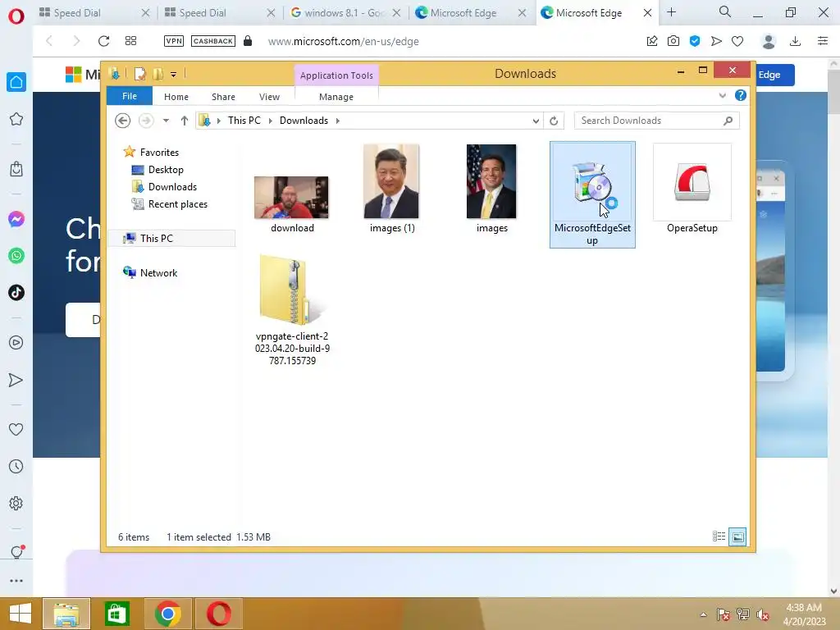840x630 pixels.
Task: Open Opera sidebar Settings gear icon
Action: click(x=16, y=504)
